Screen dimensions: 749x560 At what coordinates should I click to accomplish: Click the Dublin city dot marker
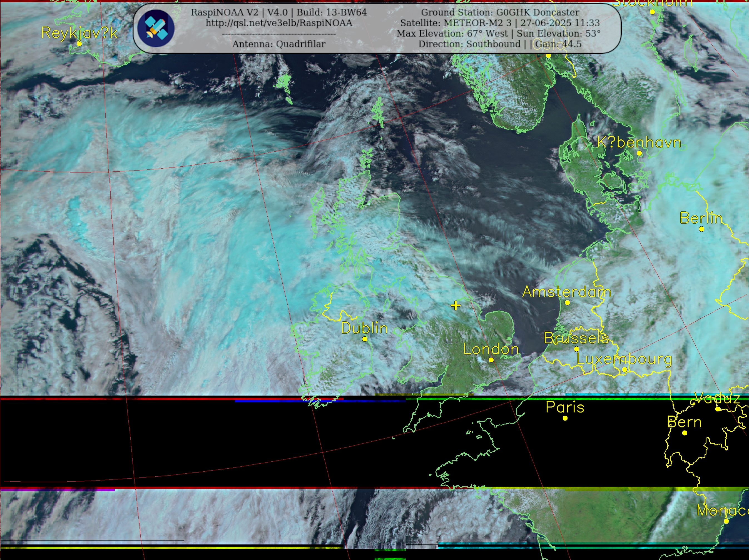(365, 339)
